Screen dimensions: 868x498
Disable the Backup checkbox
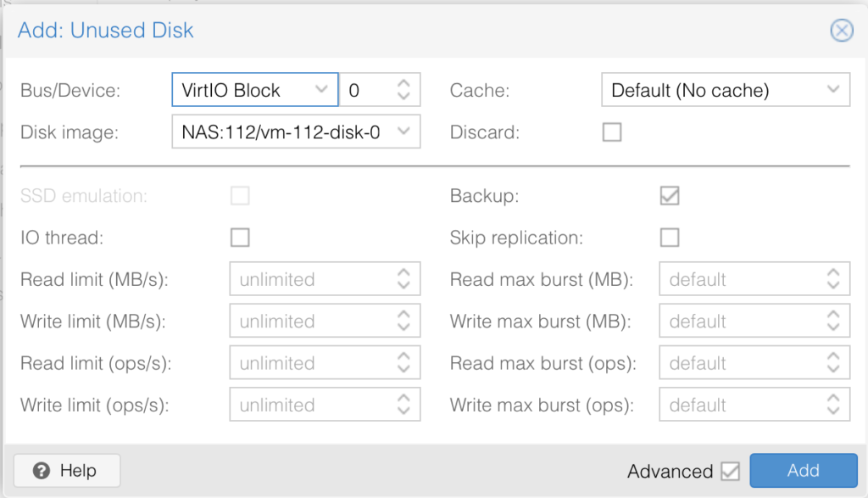[670, 195]
